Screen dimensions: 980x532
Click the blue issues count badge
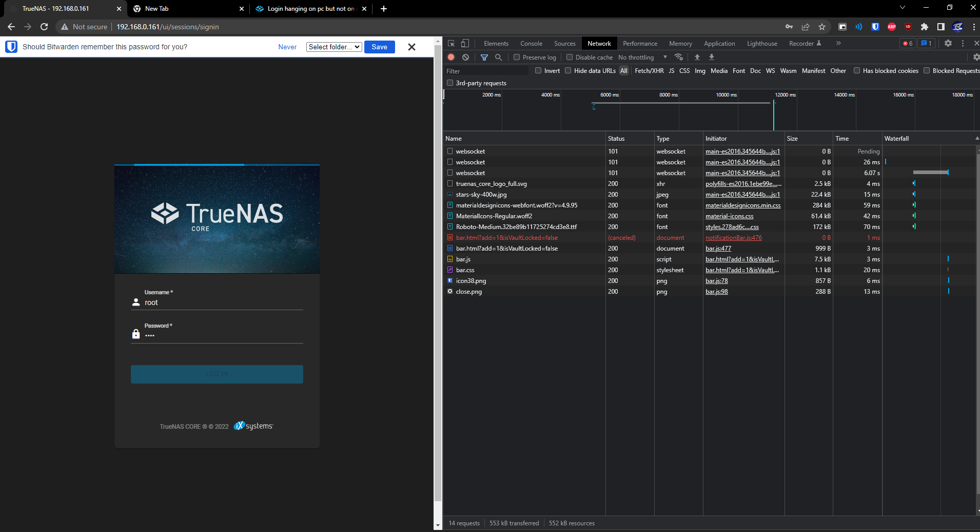pos(926,44)
